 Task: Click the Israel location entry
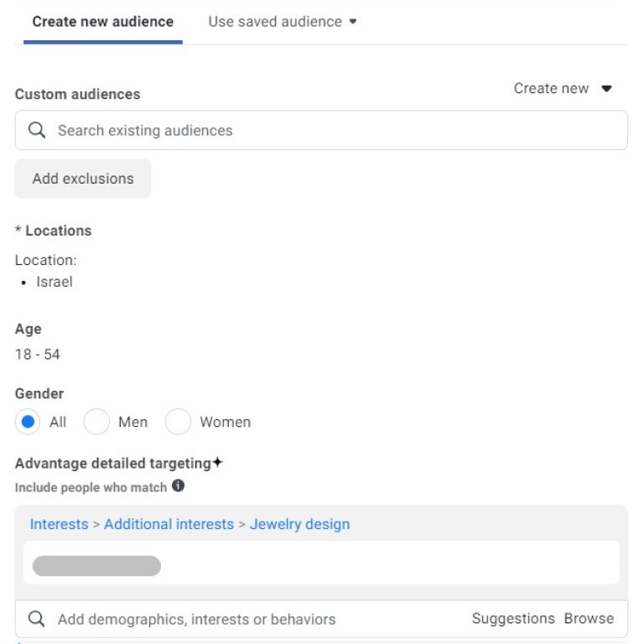pyautogui.click(x=55, y=282)
